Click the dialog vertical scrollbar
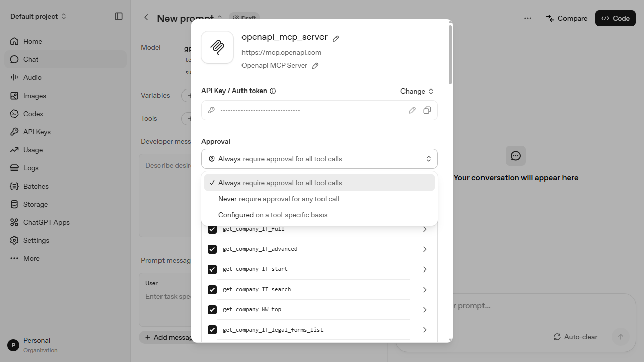Image resolution: width=644 pixels, height=362 pixels. point(450,54)
